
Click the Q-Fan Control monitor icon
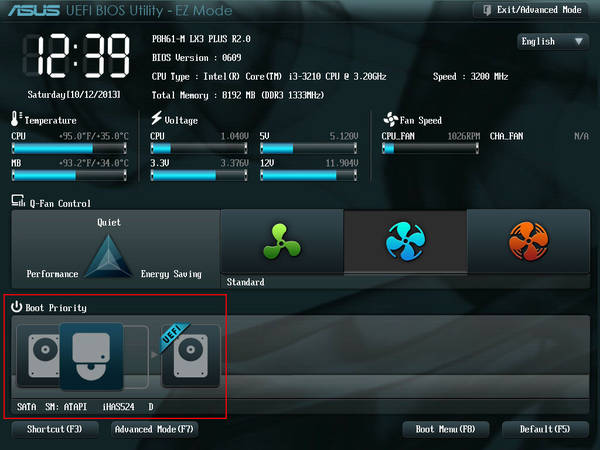[x=18, y=201]
